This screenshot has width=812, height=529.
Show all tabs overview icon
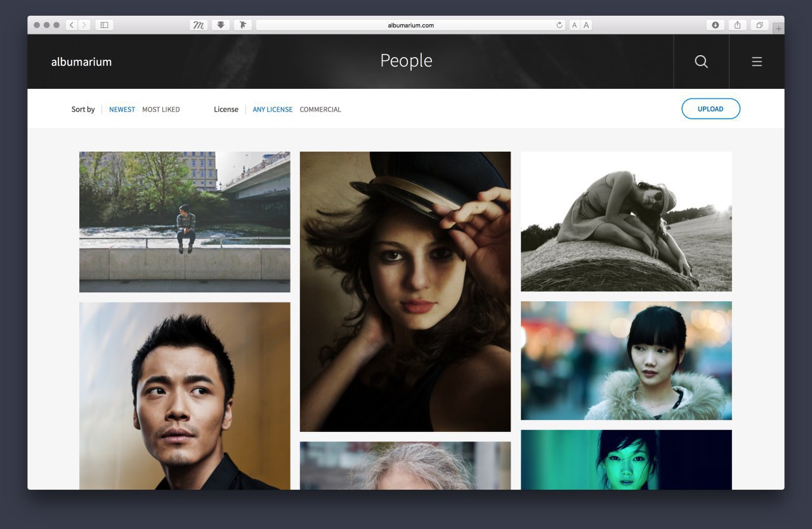[x=759, y=25]
